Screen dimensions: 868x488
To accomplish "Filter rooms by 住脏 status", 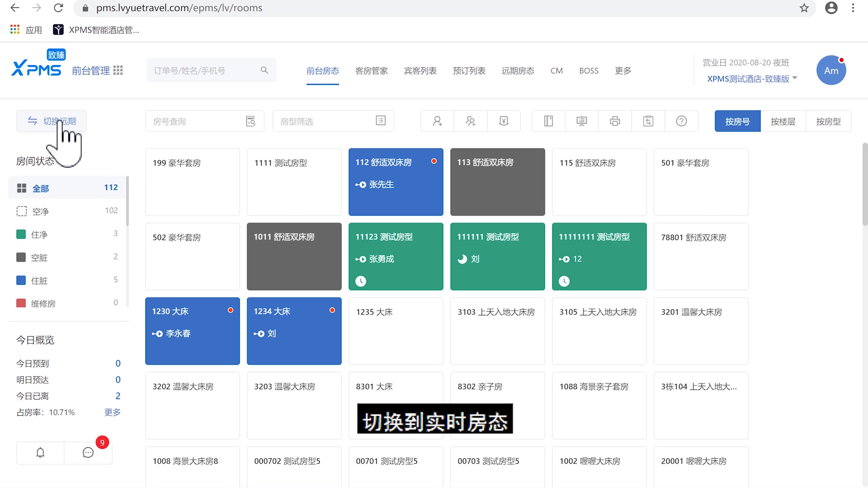I will click(x=67, y=280).
